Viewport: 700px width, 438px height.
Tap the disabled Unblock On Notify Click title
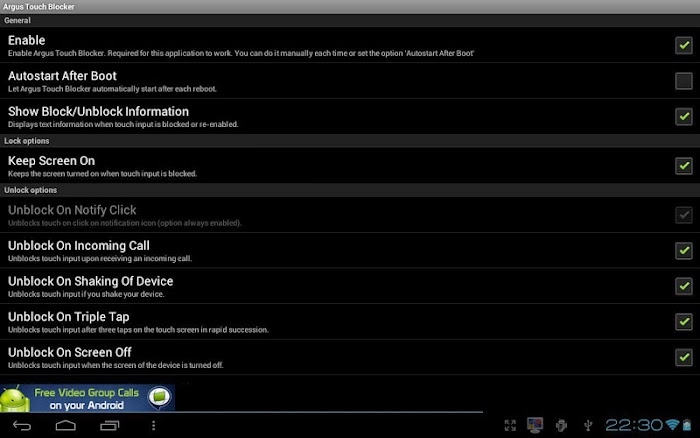coord(72,210)
